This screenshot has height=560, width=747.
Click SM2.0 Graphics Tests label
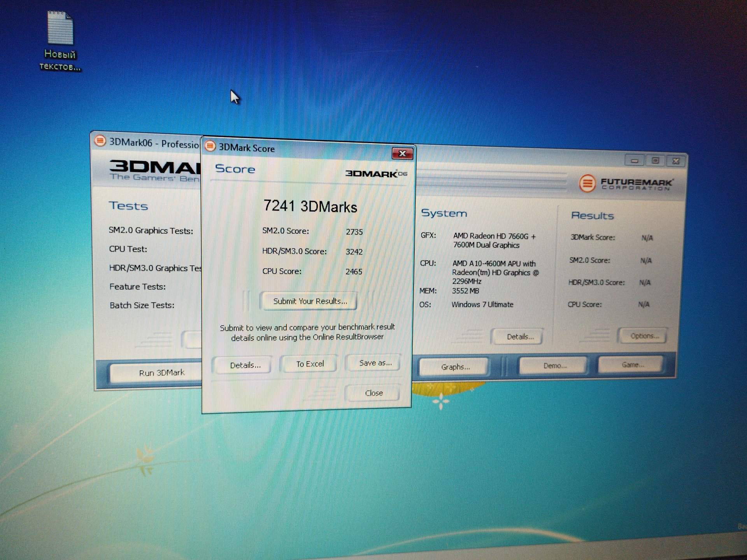[x=151, y=230]
